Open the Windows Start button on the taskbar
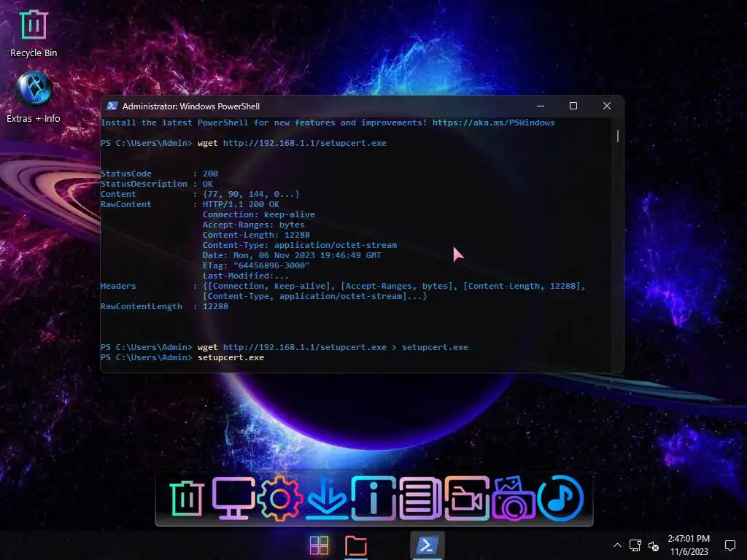Image resolution: width=747 pixels, height=560 pixels. pos(320,545)
